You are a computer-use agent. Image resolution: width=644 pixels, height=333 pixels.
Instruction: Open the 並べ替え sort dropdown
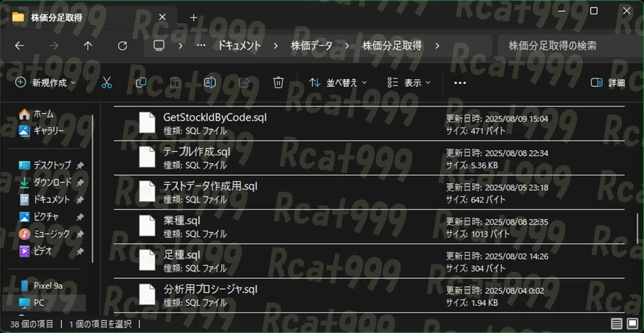(x=338, y=83)
